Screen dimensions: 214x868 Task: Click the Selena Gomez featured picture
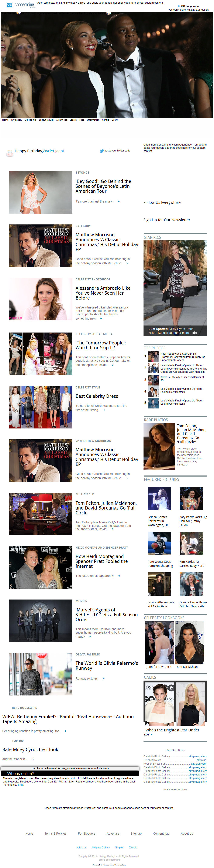tap(159, 498)
